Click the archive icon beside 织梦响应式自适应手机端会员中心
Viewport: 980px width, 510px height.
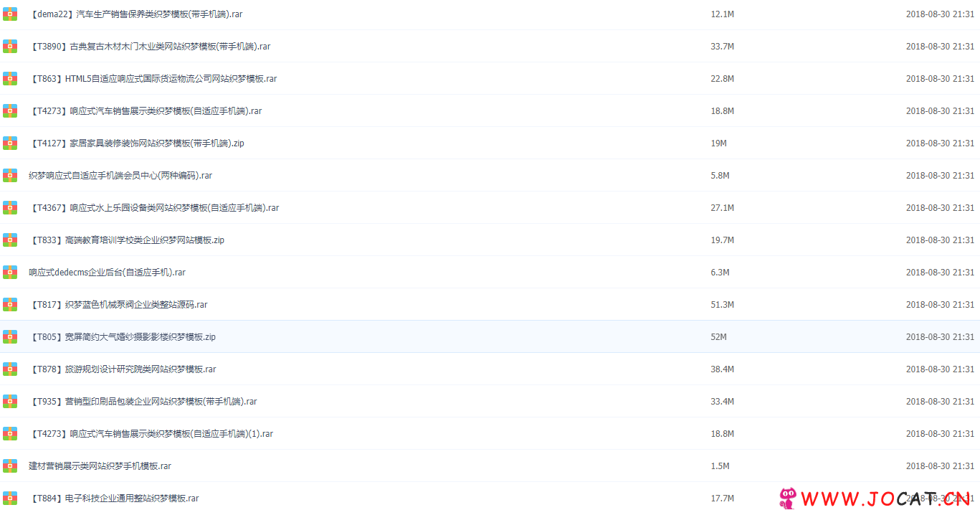point(10,176)
